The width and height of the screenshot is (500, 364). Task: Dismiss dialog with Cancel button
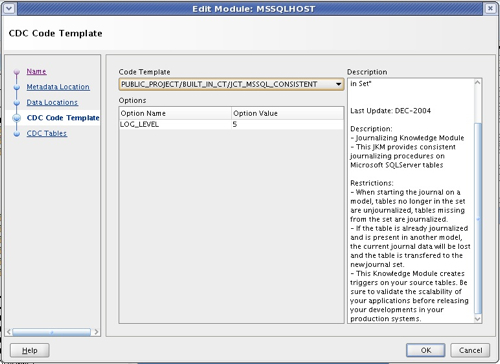(x=470, y=350)
